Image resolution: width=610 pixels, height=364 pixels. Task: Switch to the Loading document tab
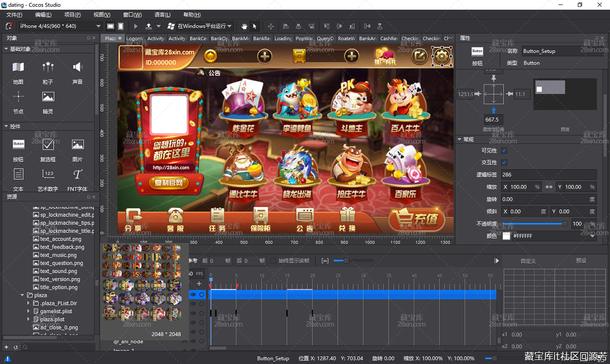pos(283,38)
